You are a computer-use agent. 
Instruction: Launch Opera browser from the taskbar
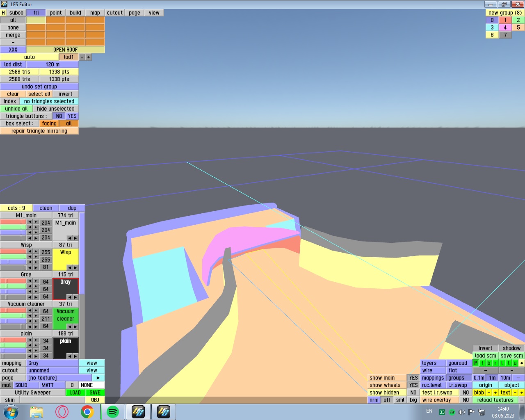(x=62, y=412)
